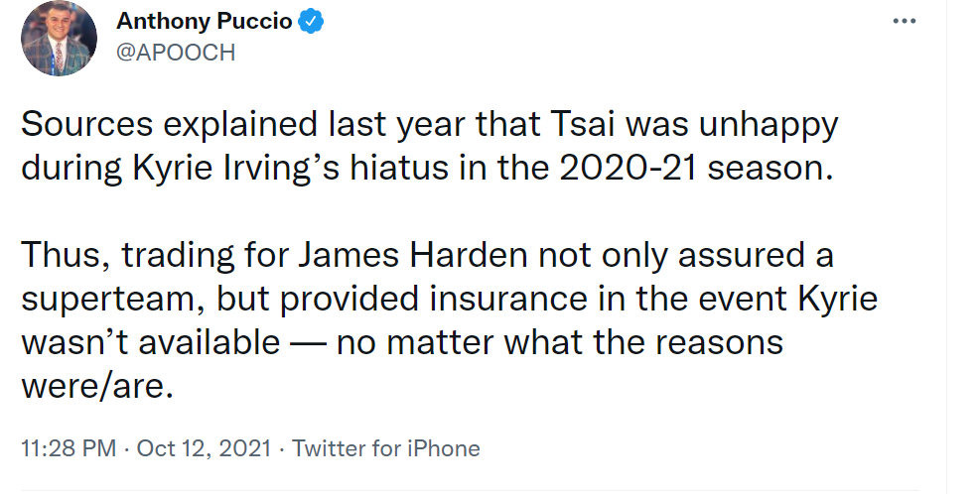Click the blue verified checkmark badge
This screenshot has width=980, height=494.
311,22
